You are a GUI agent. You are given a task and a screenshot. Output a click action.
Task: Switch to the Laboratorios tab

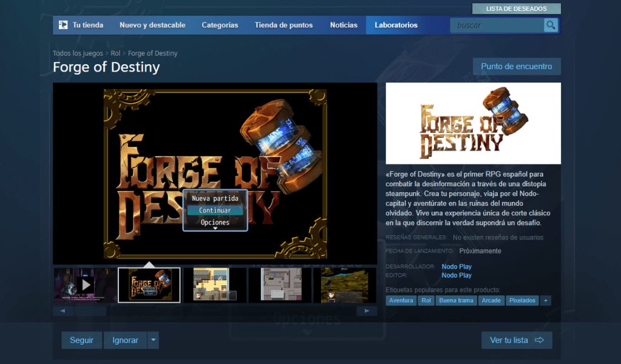[396, 25]
